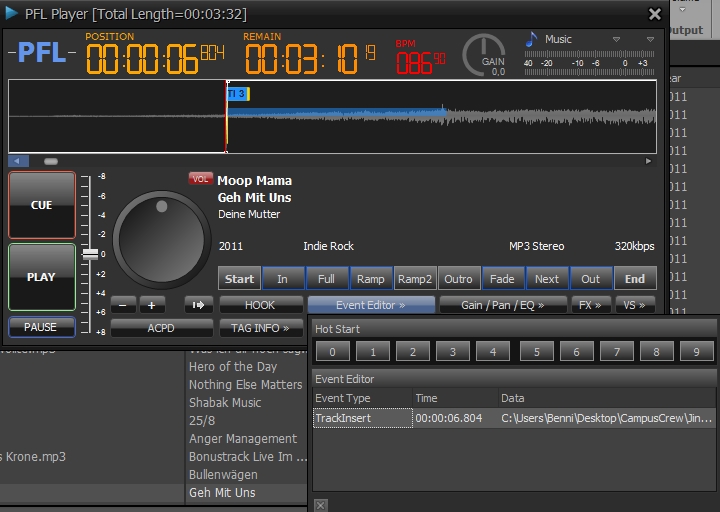Viewport: 720px width, 512px height.
Task: Select the Ramp cue marker button
Action: coord(371,279)
